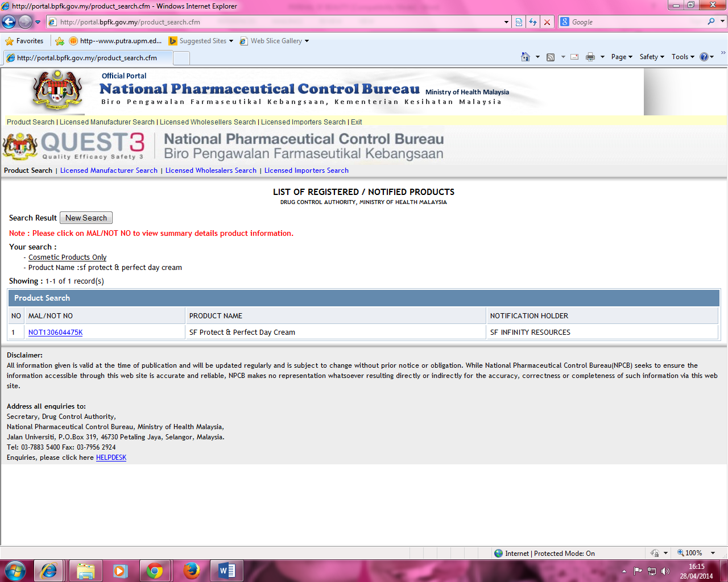Click the RSS feeds icon

pos(551,57)
